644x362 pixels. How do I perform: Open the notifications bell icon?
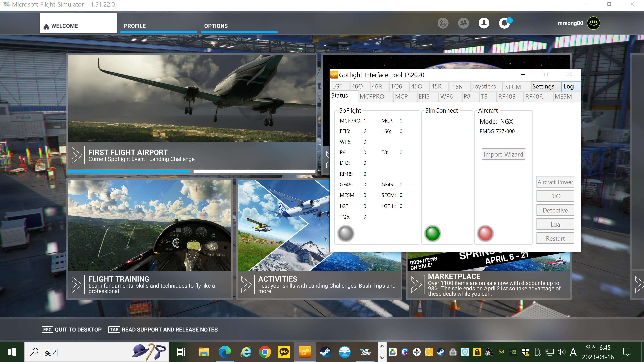[x=504, y=23]
